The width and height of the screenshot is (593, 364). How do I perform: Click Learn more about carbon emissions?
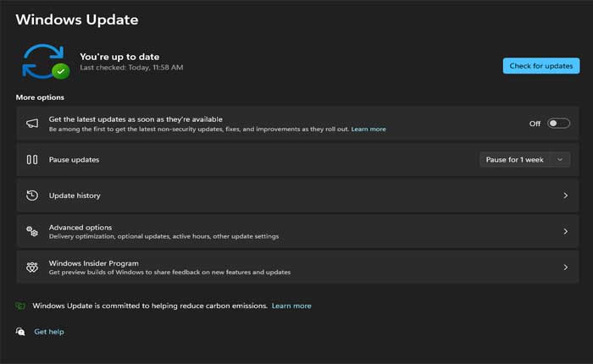tap(291, 306)
